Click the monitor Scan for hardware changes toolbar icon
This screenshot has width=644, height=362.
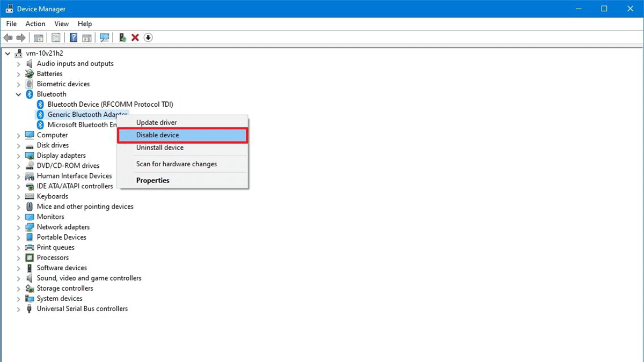105,38
